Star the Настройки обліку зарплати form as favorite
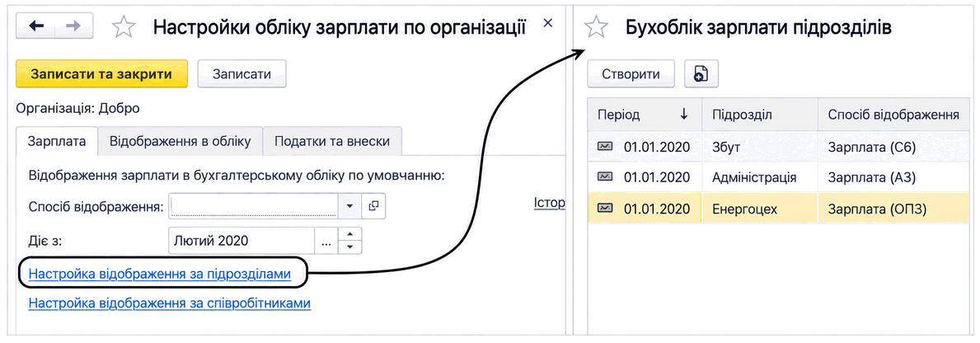Screen dimensions: 980x343 coord(123,27)
